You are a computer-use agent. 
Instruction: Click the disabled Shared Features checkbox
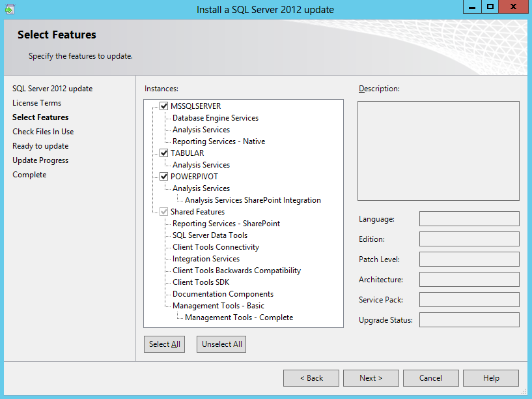[x=164, y=211]
